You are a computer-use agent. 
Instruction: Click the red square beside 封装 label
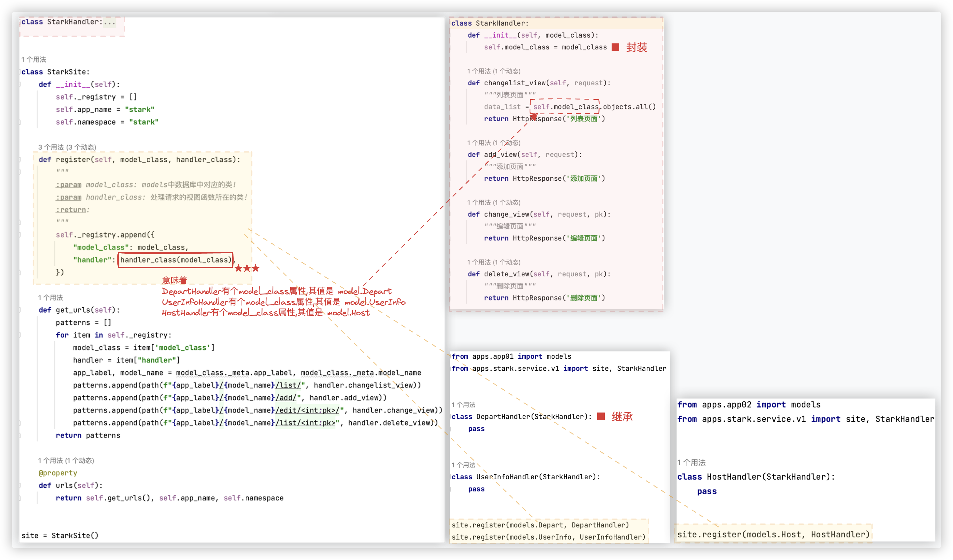coord(615,47)
